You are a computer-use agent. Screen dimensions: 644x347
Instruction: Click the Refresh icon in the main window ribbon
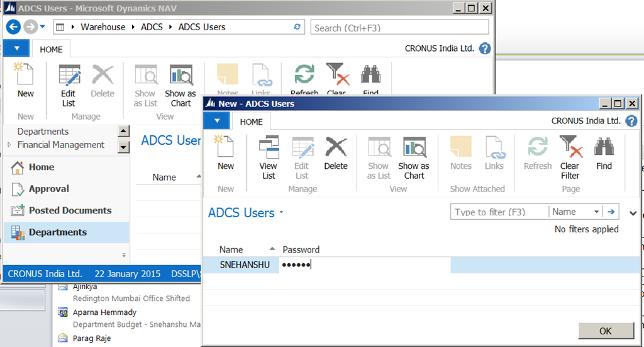[x=304, y=74]
